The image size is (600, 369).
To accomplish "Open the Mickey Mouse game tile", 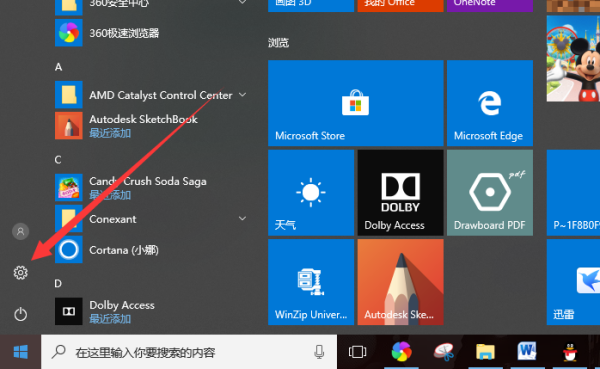I will [x=573, y=59].
